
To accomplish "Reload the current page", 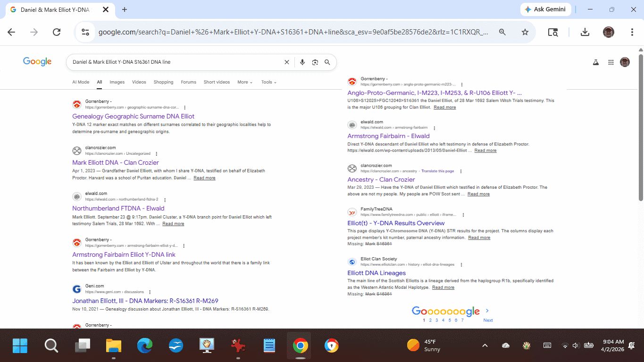I will click(57, 32).
